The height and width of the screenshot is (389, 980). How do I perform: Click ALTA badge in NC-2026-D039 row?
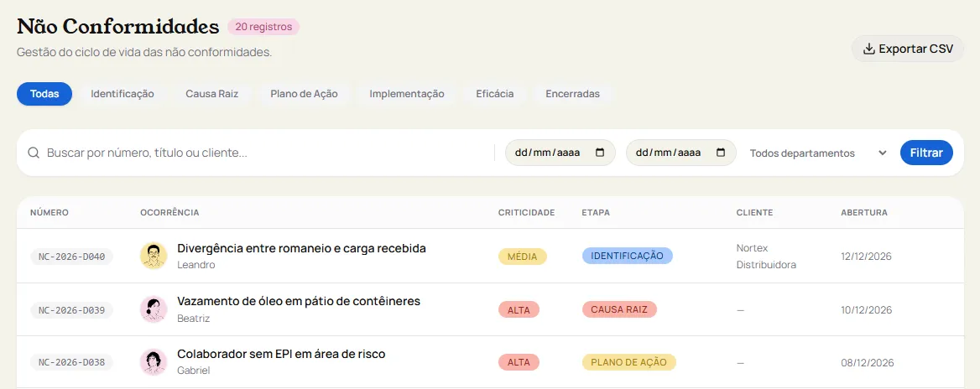click(x=519, y=309)
